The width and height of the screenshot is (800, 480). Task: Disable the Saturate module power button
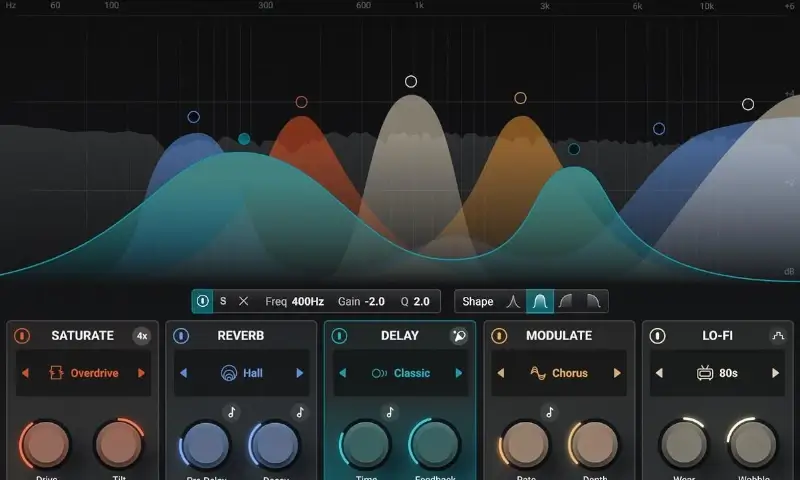point(23,336)
